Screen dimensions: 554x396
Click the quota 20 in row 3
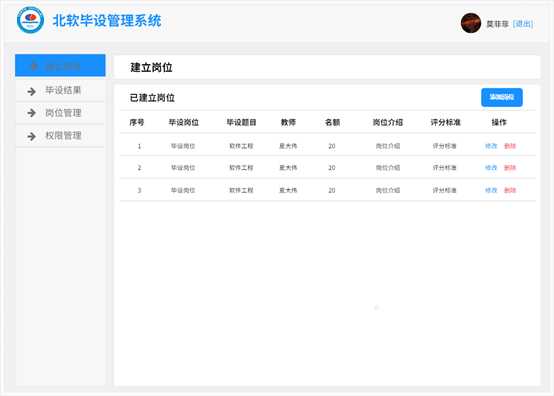pyautogui.click(x=332, y=190)
